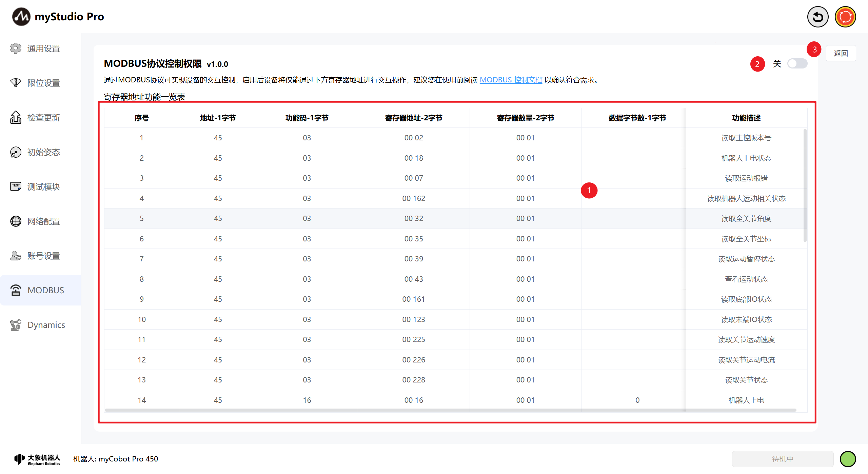Click the gear icon for 通用设置
Image resolution: width=868 pixels, height=474 pixels.
click(16, 48)
